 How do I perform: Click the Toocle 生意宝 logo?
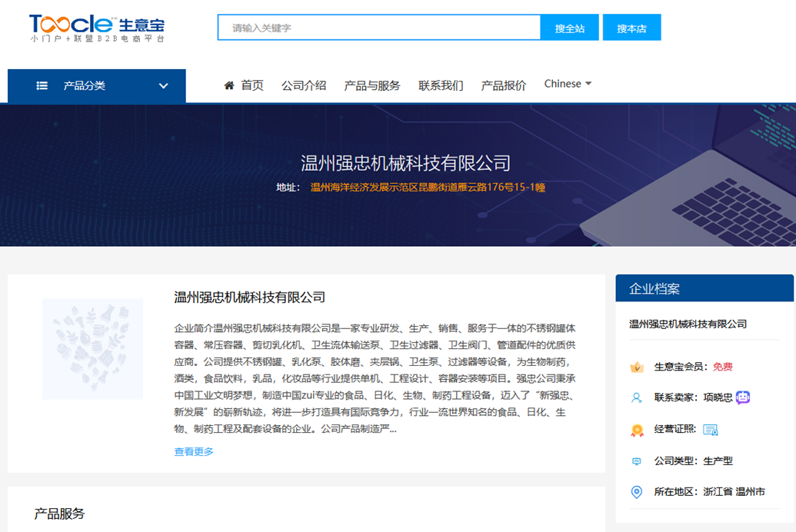(x=97, y=28)
